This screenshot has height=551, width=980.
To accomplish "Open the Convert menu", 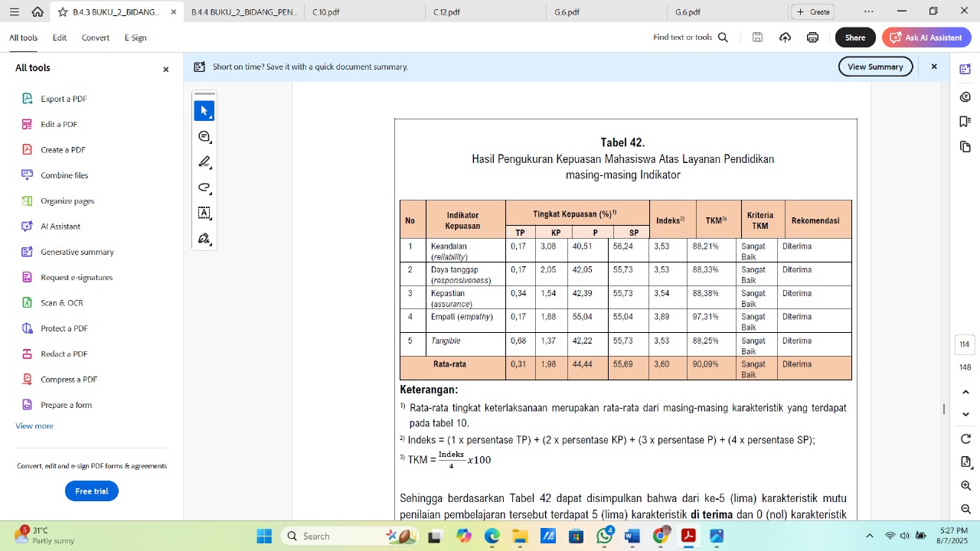I will (x=96, y=37).
